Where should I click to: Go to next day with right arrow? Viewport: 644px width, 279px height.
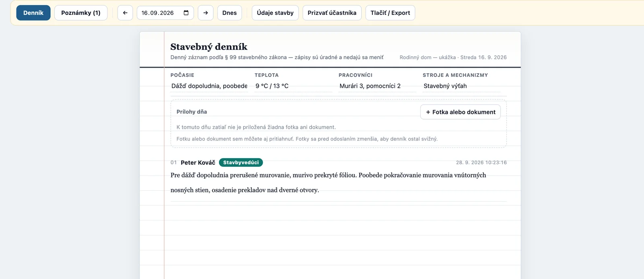206,13
